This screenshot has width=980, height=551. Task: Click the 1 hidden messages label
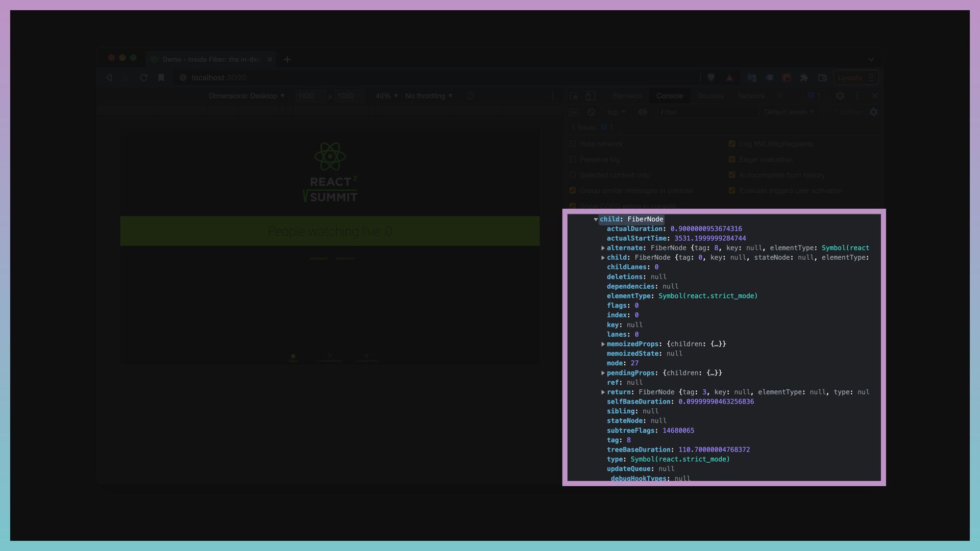click(848, 112)
